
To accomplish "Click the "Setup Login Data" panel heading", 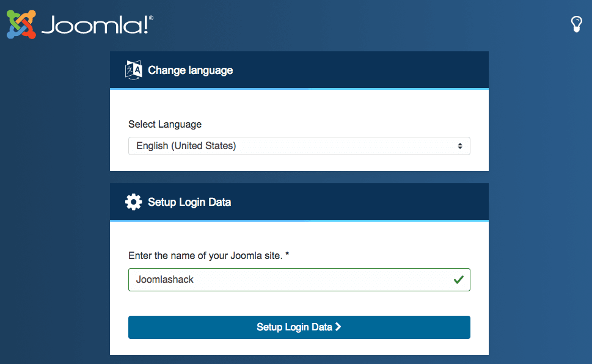I will [x=189, y=202].
